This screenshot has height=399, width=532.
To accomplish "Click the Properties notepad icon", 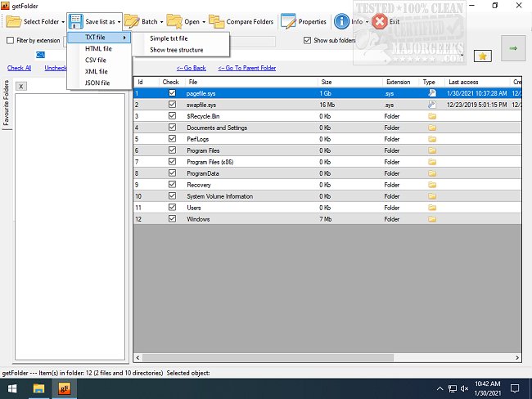I will [288, 21].
